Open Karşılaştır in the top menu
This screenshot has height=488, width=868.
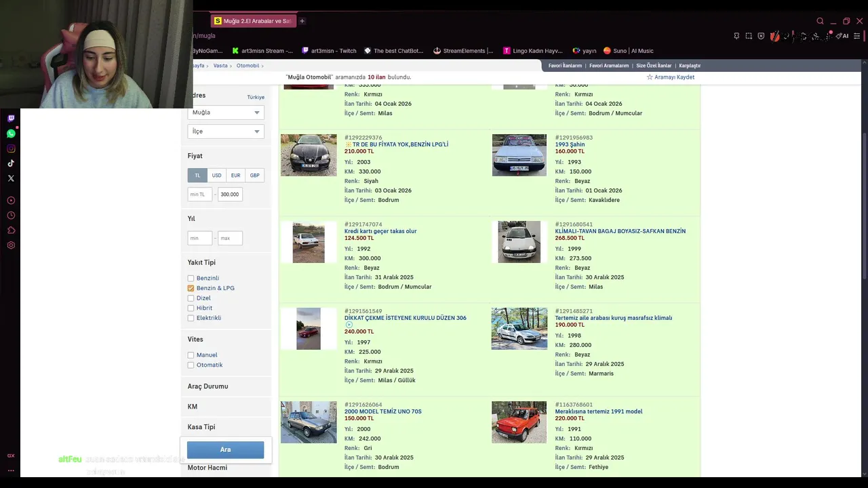tap(690, 66)
